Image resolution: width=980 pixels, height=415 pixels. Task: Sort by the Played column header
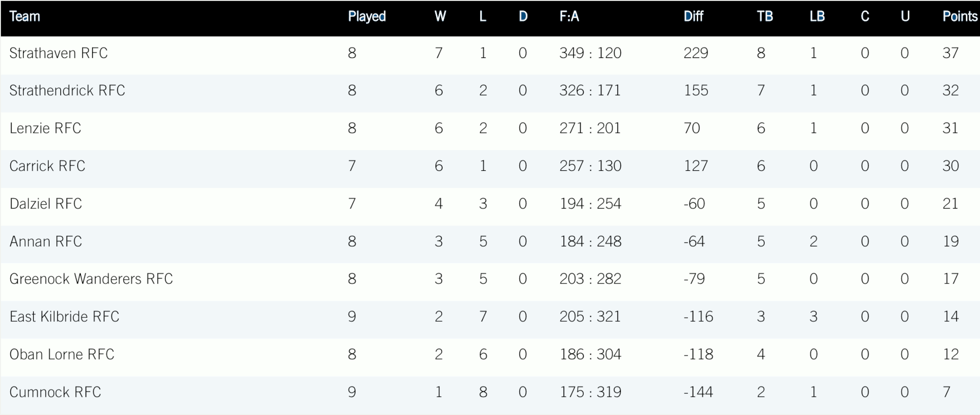pyautogui.click(x=367, y=17)
